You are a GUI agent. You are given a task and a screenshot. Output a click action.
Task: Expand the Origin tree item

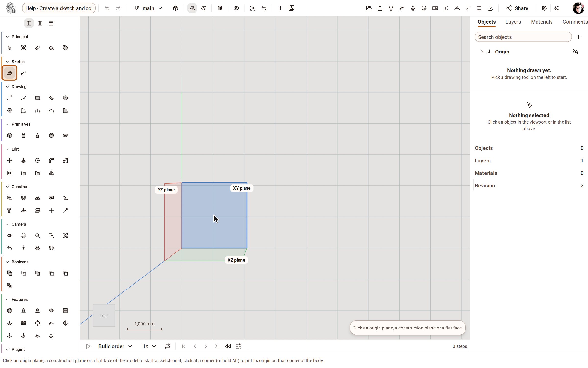482,52
